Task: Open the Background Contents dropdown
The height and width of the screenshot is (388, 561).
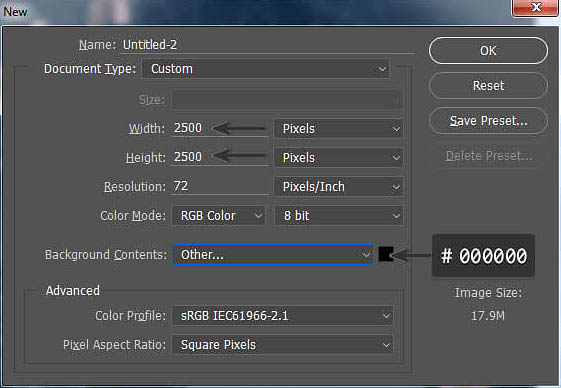Action: [273, 255]
